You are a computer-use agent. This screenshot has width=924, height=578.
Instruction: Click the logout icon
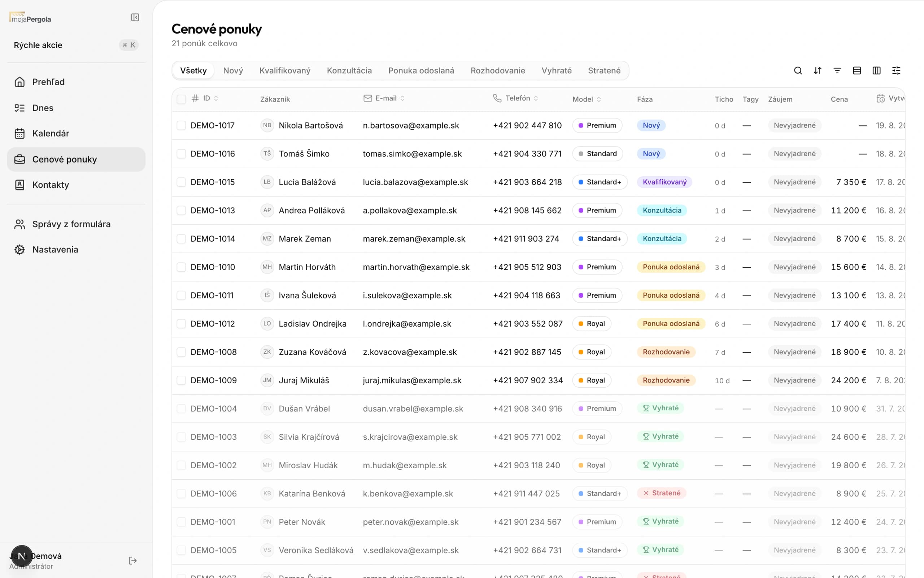[132, 560]
